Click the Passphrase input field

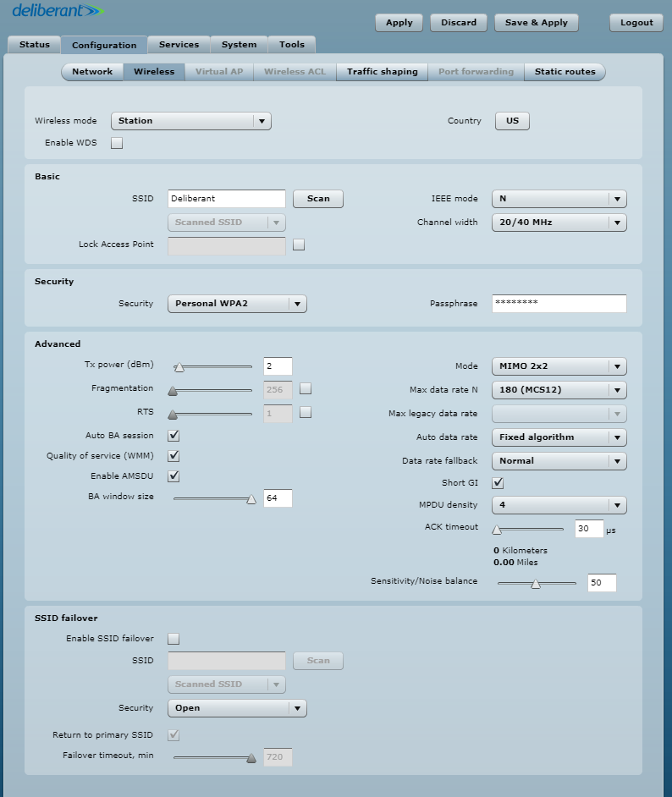pyautogui.click(x=559, y=304)
